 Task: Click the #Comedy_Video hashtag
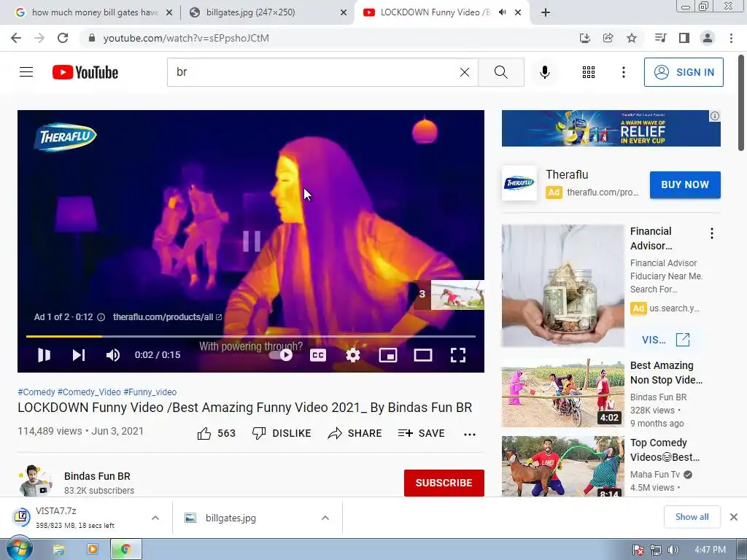click(x=89, y=392)
